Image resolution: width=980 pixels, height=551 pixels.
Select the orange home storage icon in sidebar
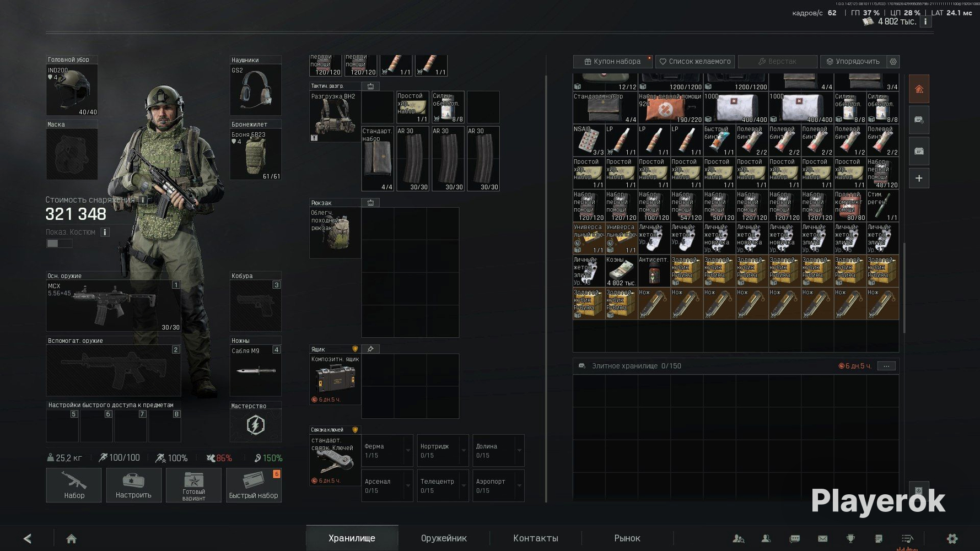point(919,89)
